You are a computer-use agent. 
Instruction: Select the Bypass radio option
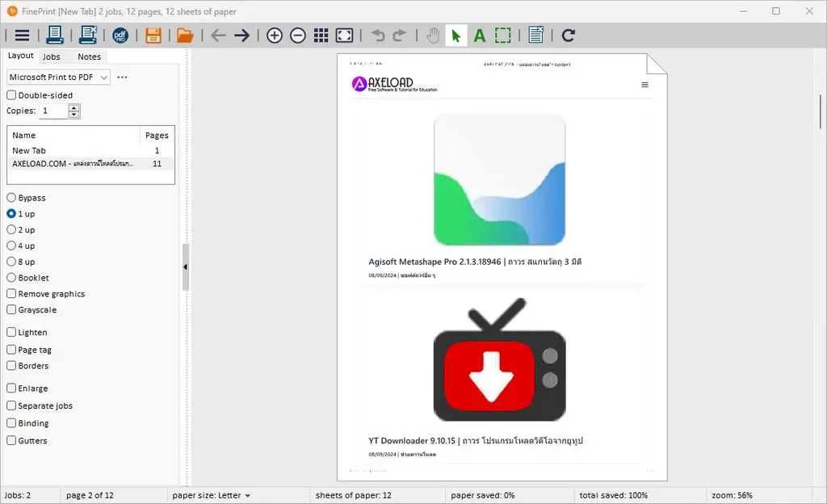pos(11,198)
